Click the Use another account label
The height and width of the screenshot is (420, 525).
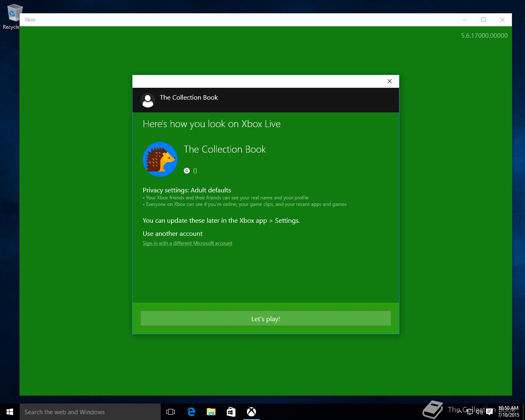pyautogui.click(x=173, y=233)
